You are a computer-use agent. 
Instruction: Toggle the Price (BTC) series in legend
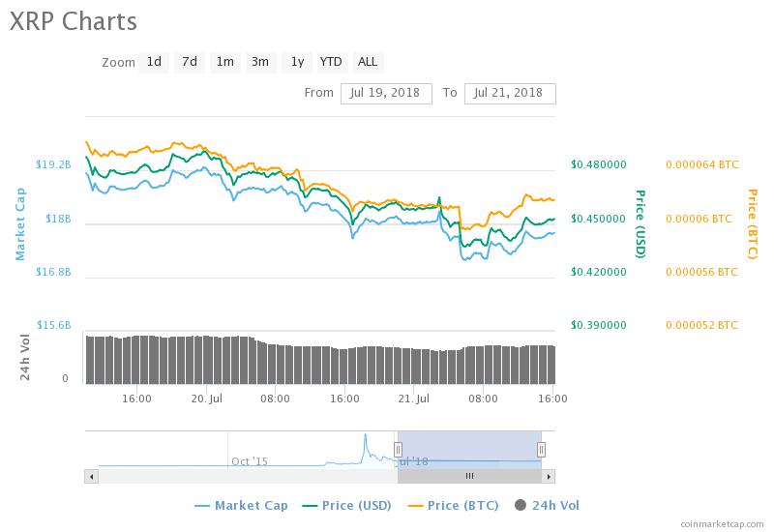(453, 505)
